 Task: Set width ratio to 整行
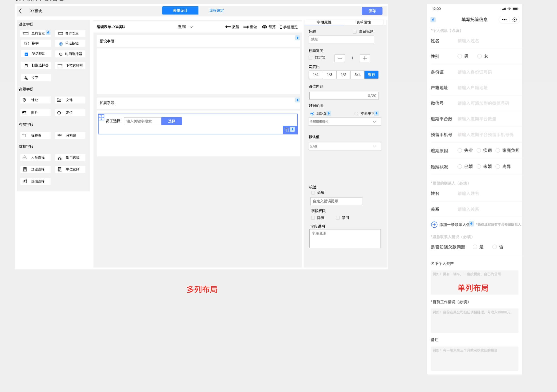click(371, 75)
